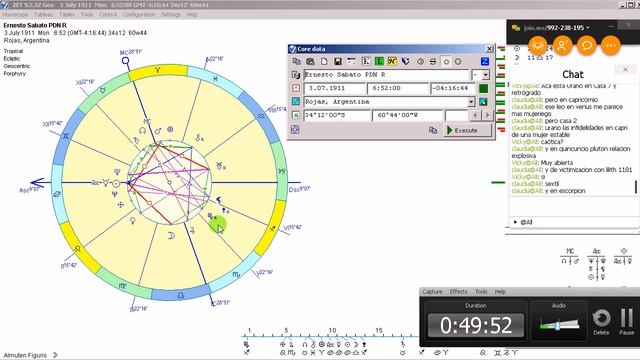Image resolution: width=640 pixels, height=360 pixels.
Task: Pause the screen recording
Action: (627, 322)
